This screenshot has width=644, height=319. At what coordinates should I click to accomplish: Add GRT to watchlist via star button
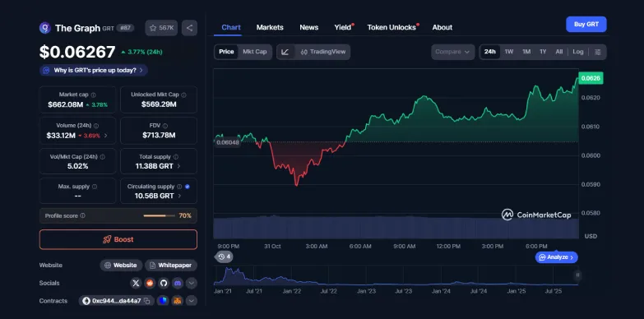click(x=161, y=28)
